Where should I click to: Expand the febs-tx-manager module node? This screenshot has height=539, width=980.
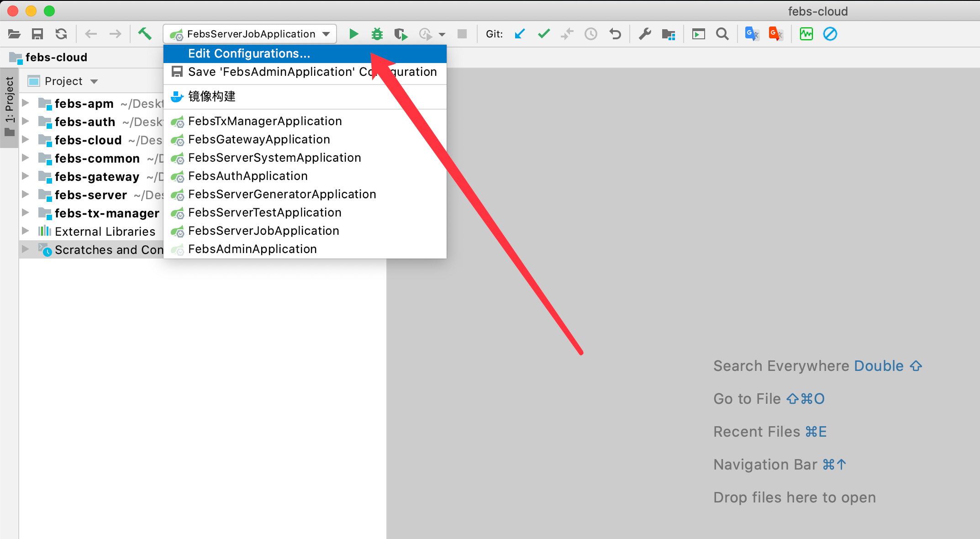click(x=26, y=213)
